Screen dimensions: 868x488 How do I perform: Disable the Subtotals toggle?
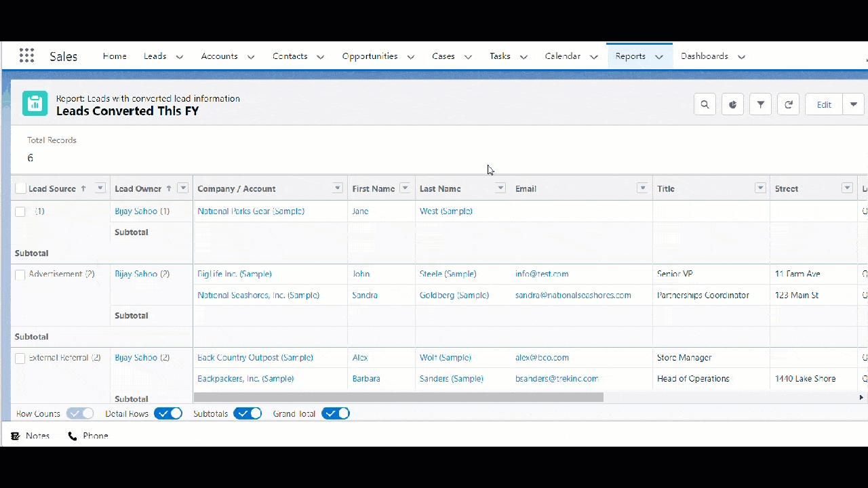tap(248, 413)
